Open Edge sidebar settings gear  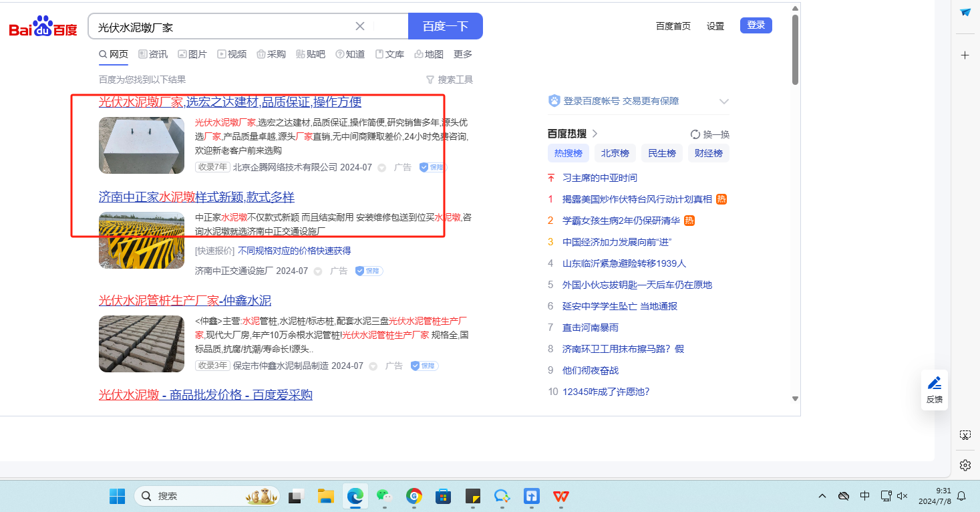pyautogui.click(x=965, y=465)
